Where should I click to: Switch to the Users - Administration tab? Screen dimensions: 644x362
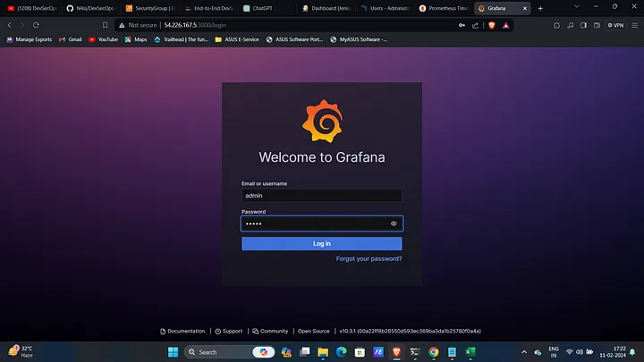click(x=386, y=8)
